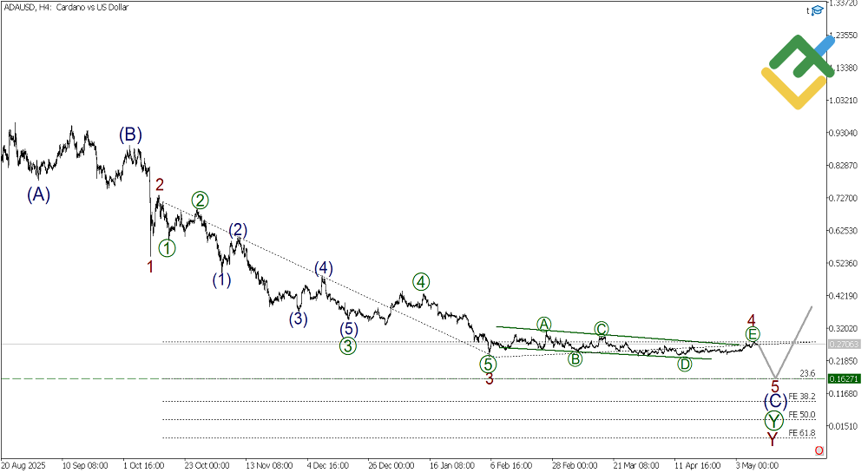Select the blue (3) wave label
The image size is (868, 473).
coord(298,319)
